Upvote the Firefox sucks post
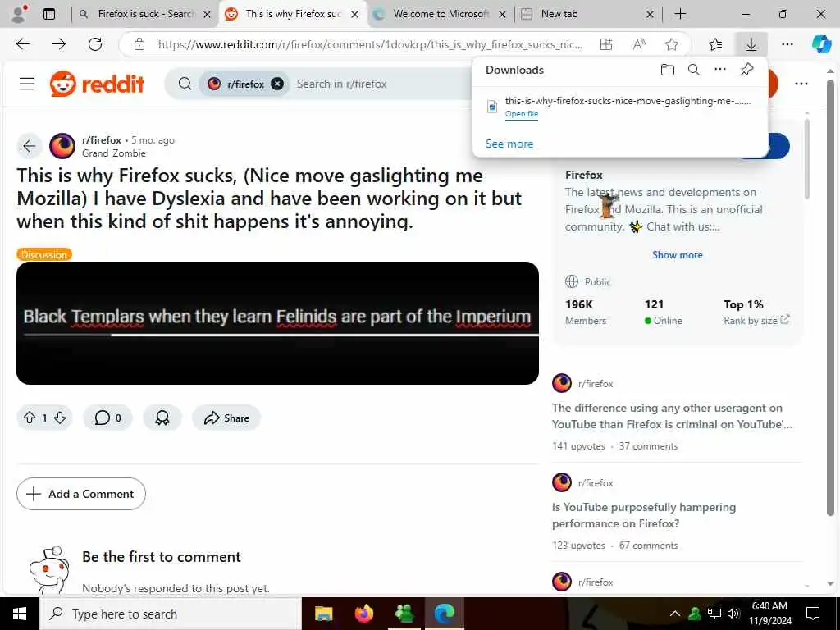Viewport: 840px width, 630px height. (30, 418)
